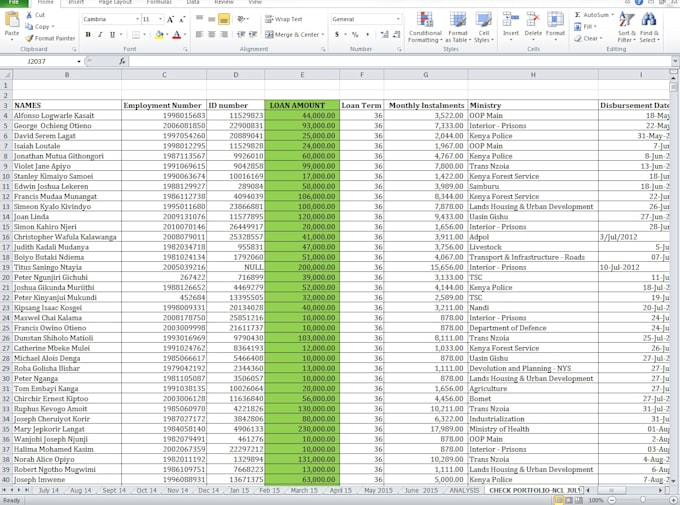Open the font size 11 dropdown
This screenshot has height=505, width=680.
(x=160, y=19)
